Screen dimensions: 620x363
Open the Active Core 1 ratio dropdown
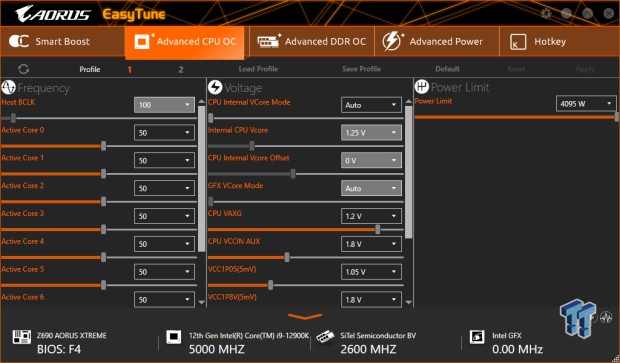tap(164, 161)
